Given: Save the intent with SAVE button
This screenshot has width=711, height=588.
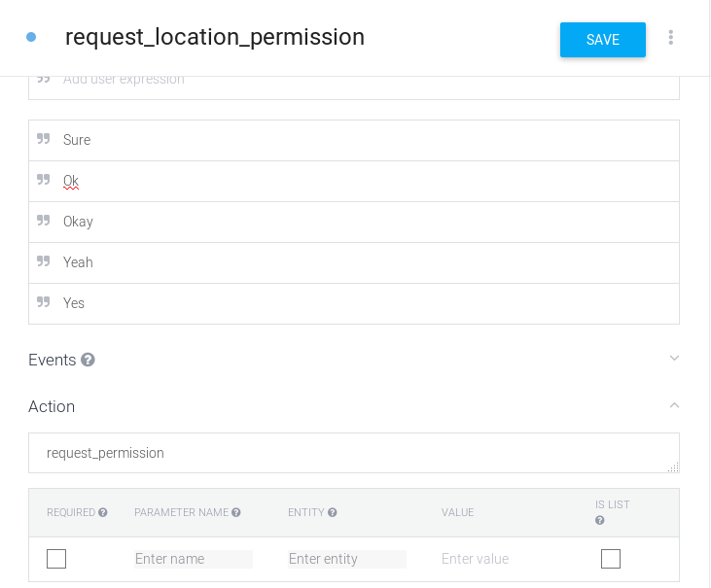Looking at the screenshot, I should tap(603, 40).
